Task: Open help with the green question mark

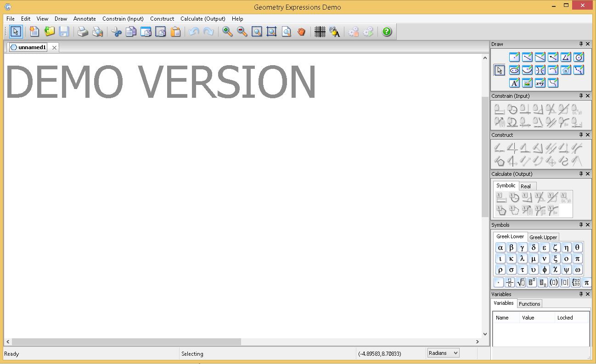Action: point(387,32)
